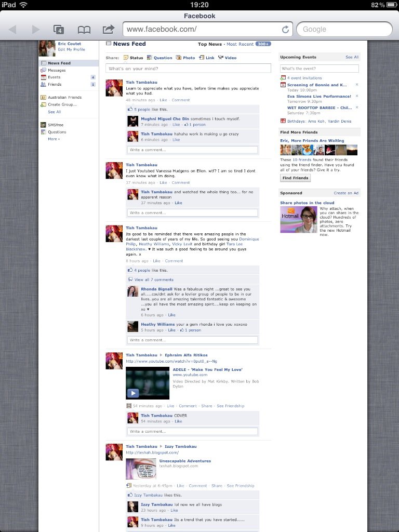Choose Question share option
399x532 pixels.
coord(159,58)
